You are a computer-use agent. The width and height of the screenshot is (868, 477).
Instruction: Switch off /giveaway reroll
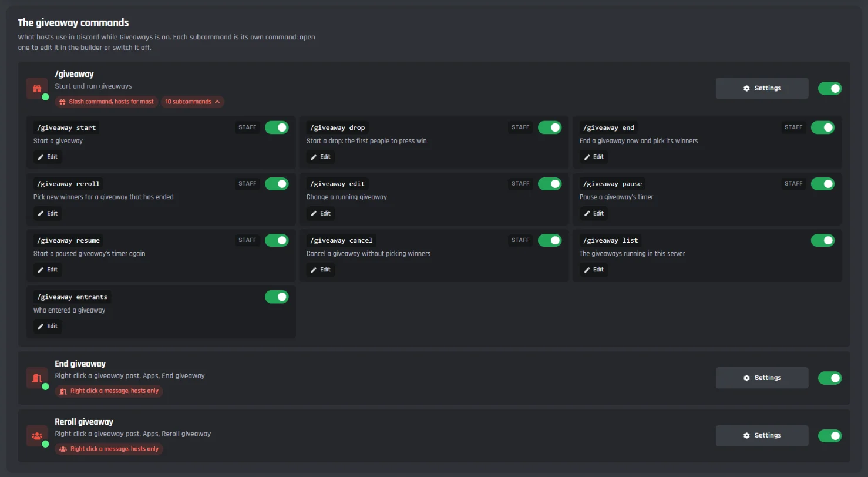277,184
